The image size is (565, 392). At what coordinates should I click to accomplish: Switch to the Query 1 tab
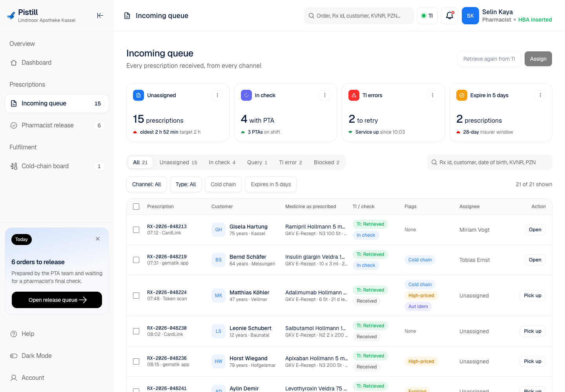[257, 162]
